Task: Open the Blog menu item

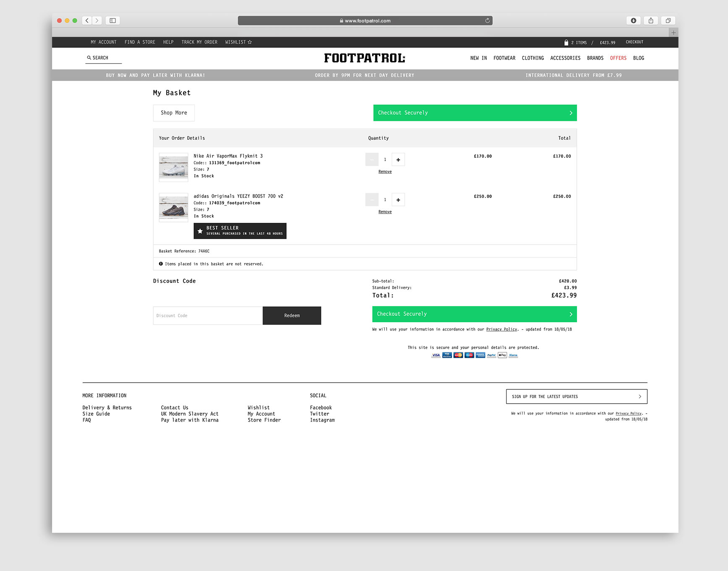Action: click(x=639, y=58)
